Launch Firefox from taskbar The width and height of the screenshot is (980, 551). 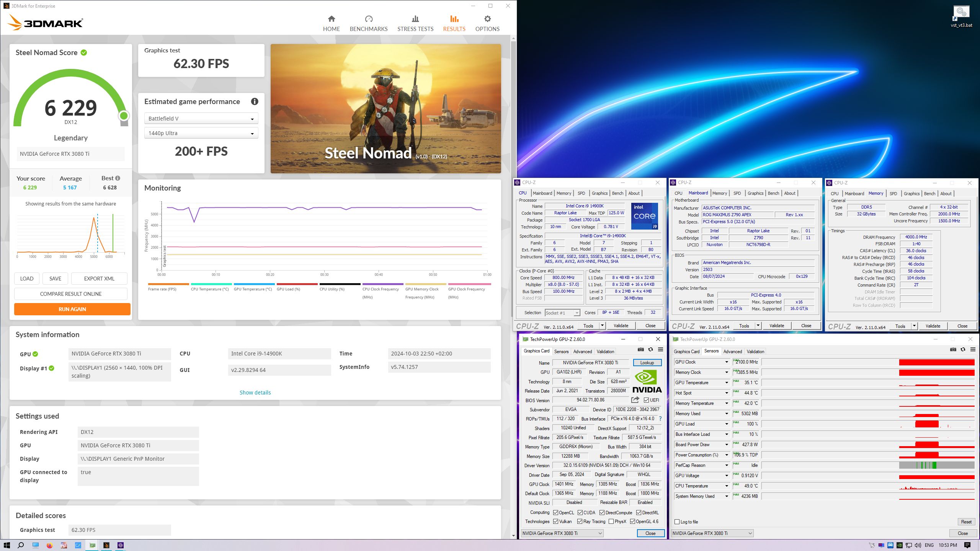pyautogui.click(x=49, y=545)
